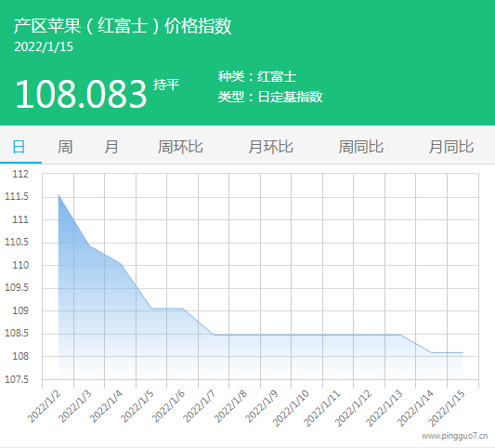Screen dimensions: 495x448
Task: Click the 2022/1/2 data point peak
Action: point(59,195)
